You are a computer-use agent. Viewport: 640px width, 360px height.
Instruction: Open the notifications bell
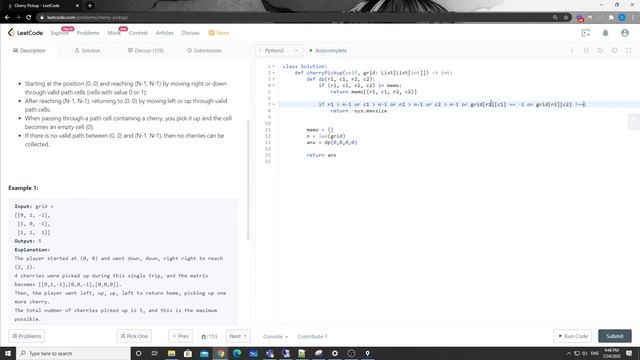[x=605, y=33]
